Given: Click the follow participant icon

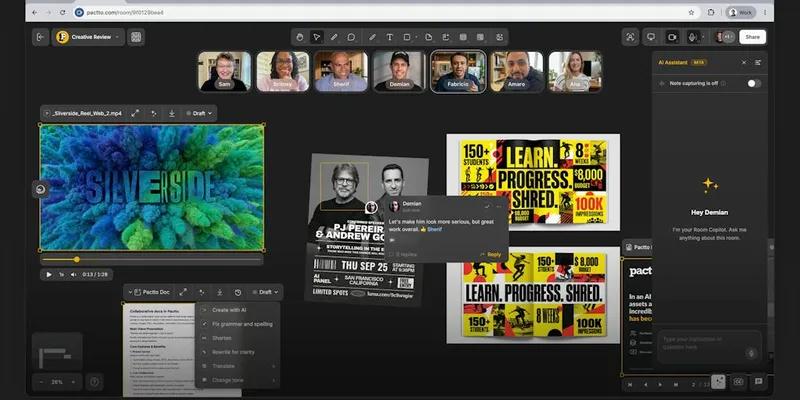Looking at the screenshot, I should click(x=630, y=37).
